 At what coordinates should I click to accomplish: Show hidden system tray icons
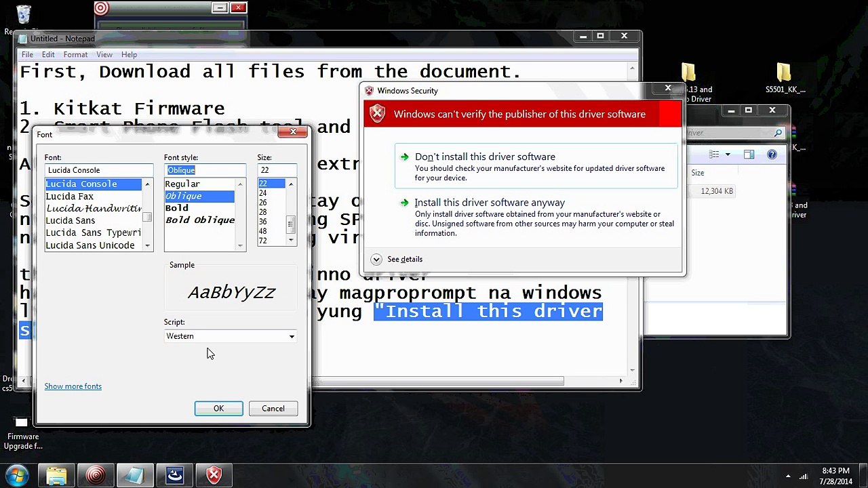(x=788, y=476)
